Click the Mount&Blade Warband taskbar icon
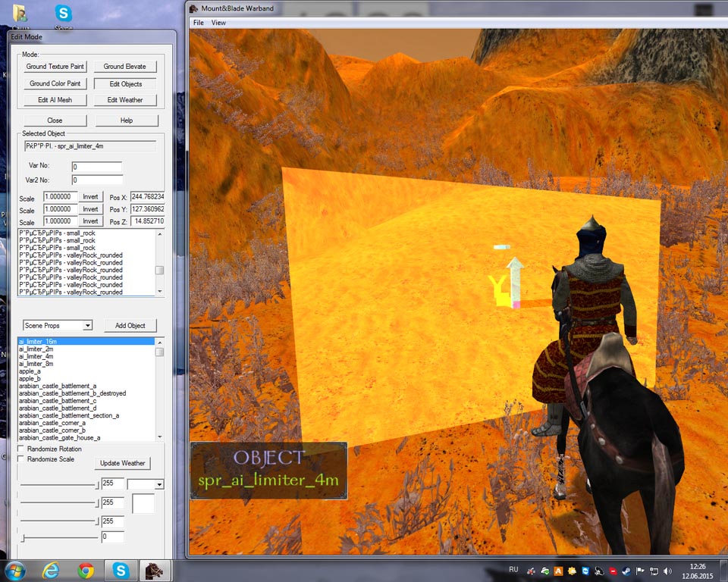The image size is (728, 582). pyautogui.click(x=154, y=570)
